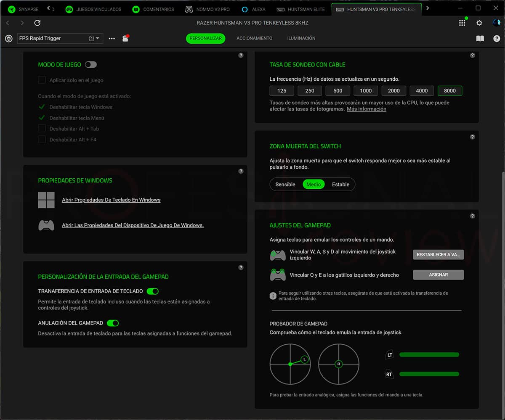Viewport: 505px width, 420px height.
Task: Go forward with the right arrow
Action: (22, 23)
